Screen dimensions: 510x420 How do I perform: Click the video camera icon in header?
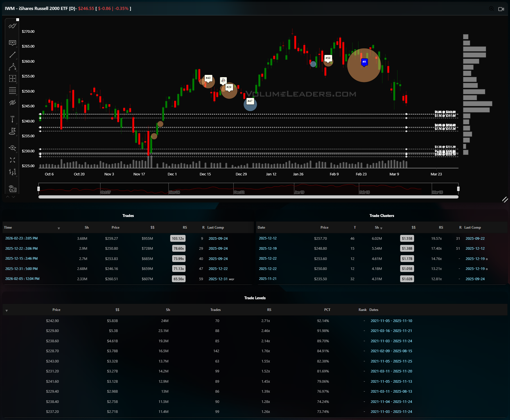click(501, 9)
